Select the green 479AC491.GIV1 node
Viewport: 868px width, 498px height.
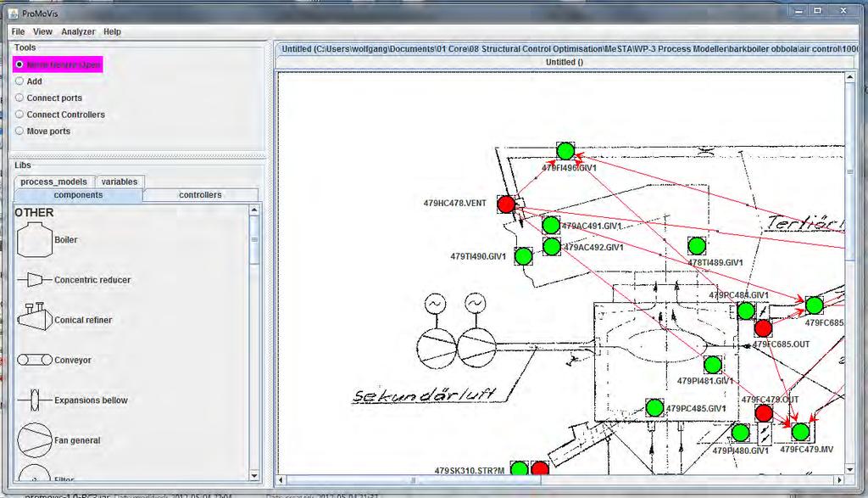click(551, 225)
